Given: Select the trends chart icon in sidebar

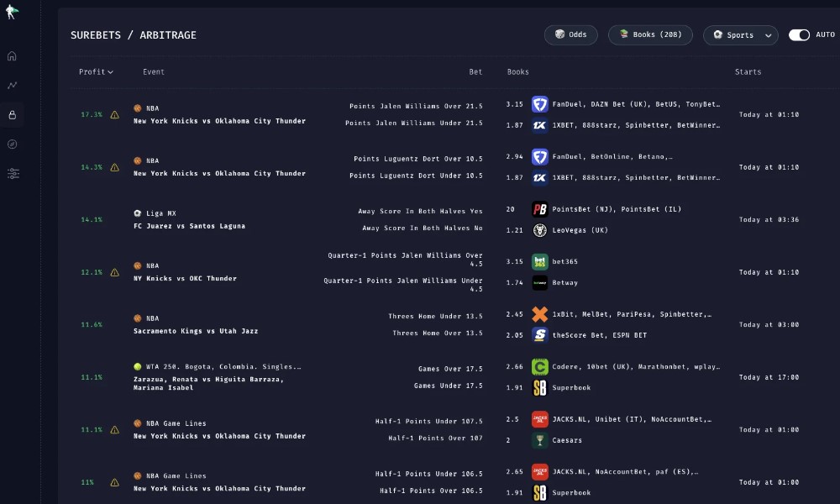Looking at the screenshot, I should [x=12, y=85].
